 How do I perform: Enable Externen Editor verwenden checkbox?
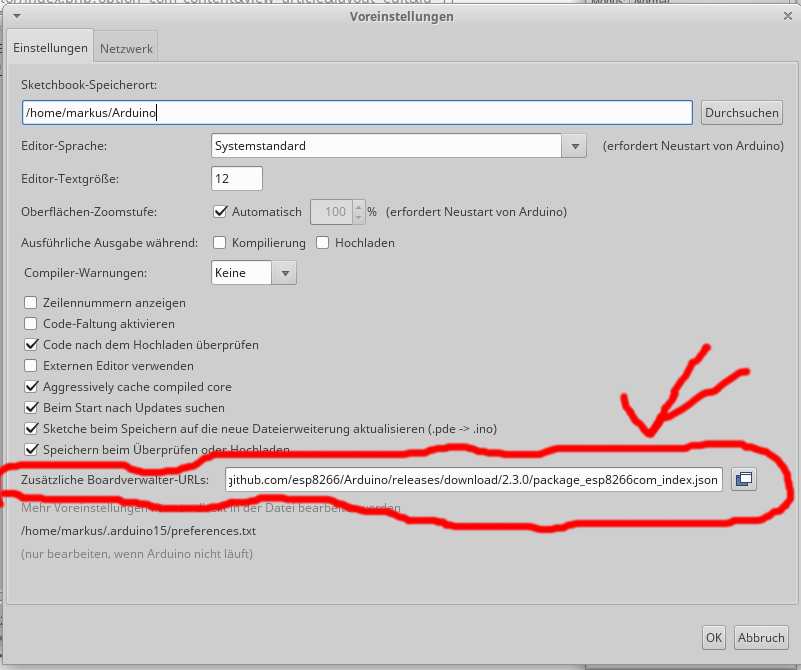[31, 366]
